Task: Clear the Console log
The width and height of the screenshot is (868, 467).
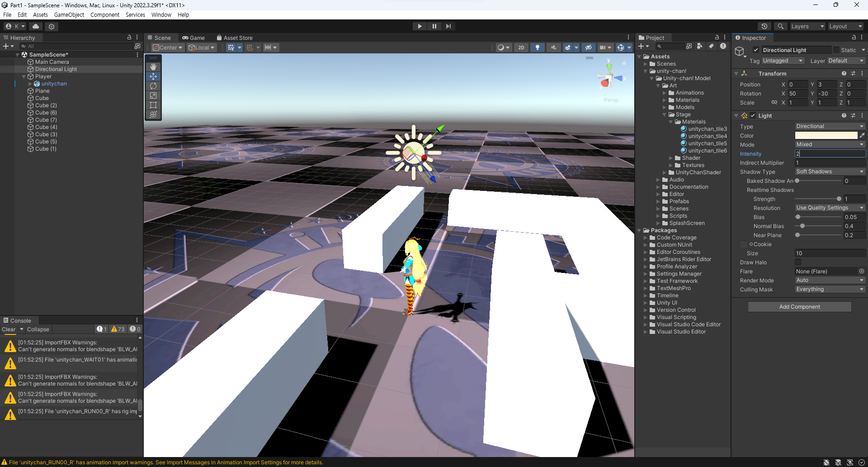Action: [x=9, y=329]
